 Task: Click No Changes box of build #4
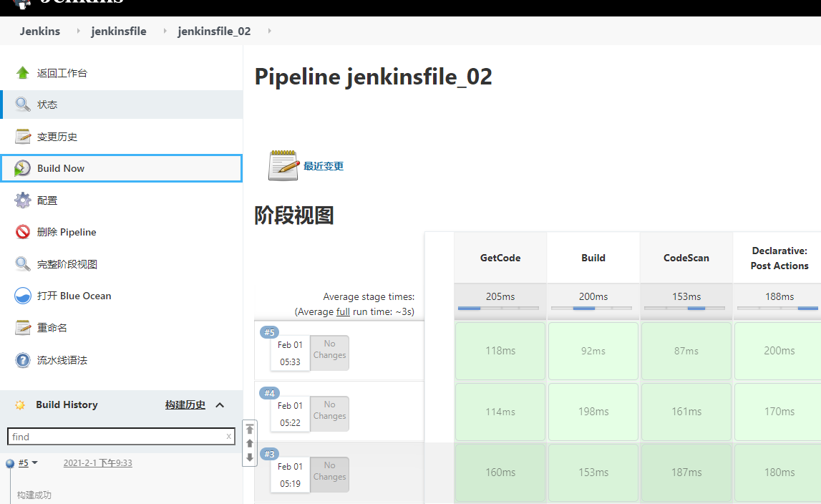point(329,413)
